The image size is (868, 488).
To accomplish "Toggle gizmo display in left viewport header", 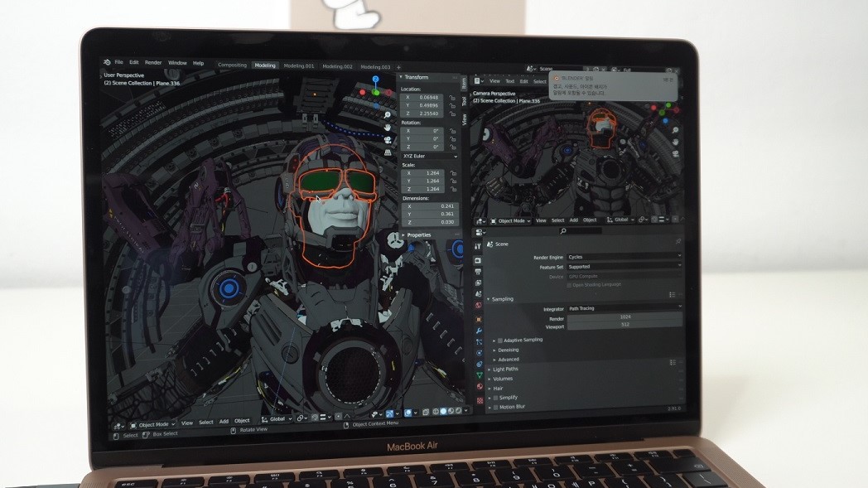I will 390,413.
